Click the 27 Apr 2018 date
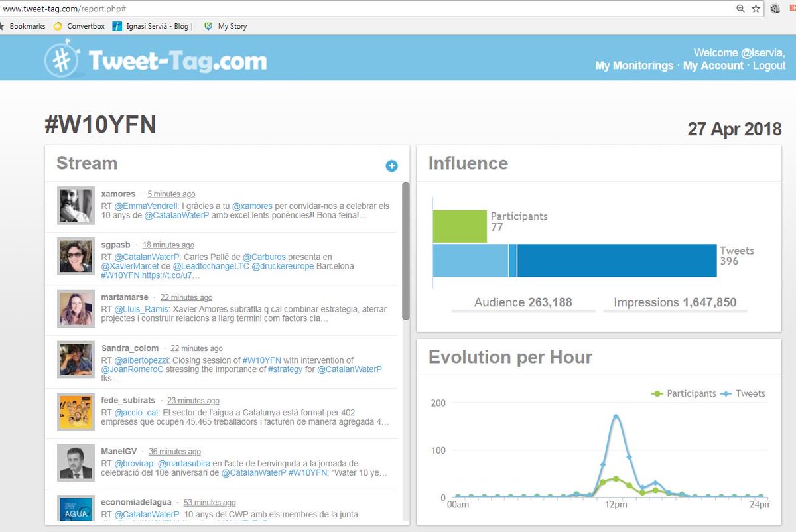 pyautogui.click(x=734, y=129)
